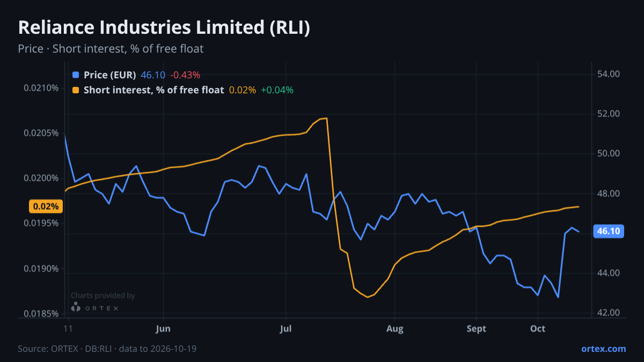This screenshot has width=644, height=362.
Task: Click the Sept x-axis label
Action: [476, 328]
